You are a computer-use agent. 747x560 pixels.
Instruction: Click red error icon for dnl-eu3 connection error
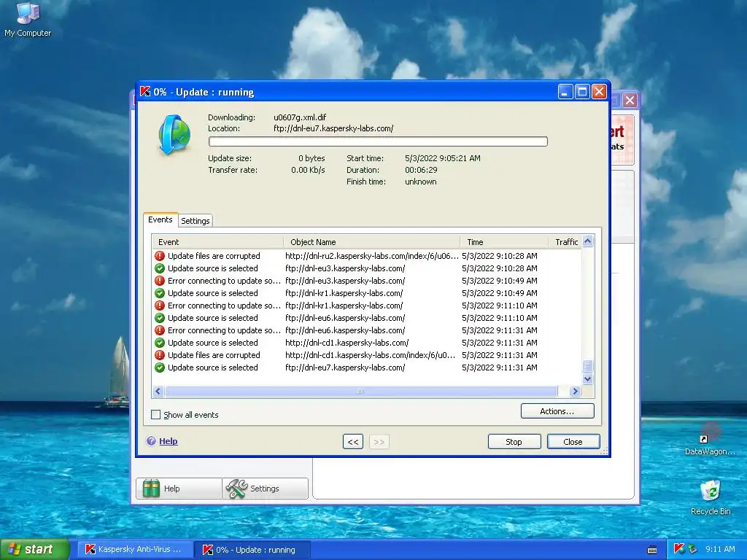160,281
